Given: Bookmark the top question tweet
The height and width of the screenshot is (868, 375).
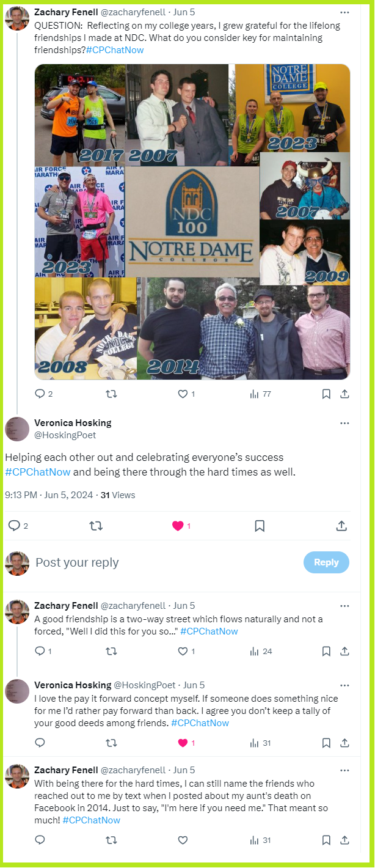Looking at the screenshot, I should point(326,394).
